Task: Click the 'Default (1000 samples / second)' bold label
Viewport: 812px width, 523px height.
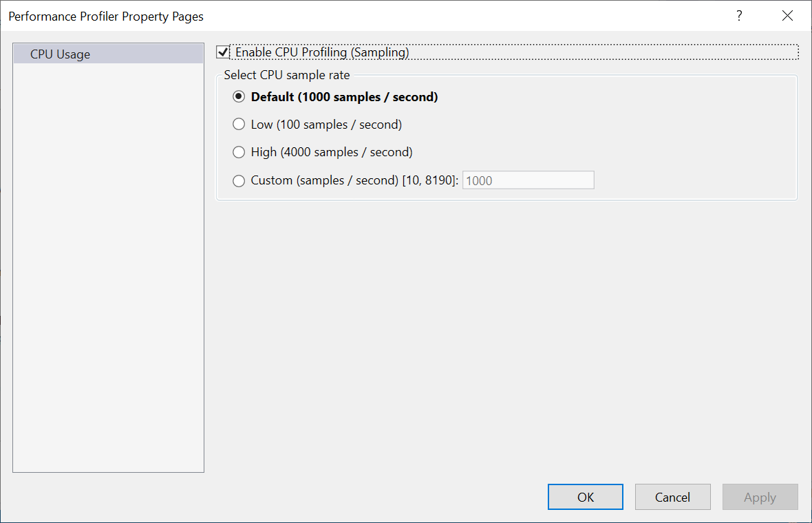Action: 344,97
